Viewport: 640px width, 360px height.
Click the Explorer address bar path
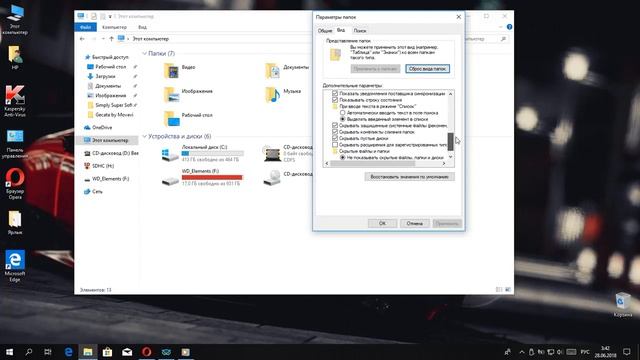tap(150, 39)
